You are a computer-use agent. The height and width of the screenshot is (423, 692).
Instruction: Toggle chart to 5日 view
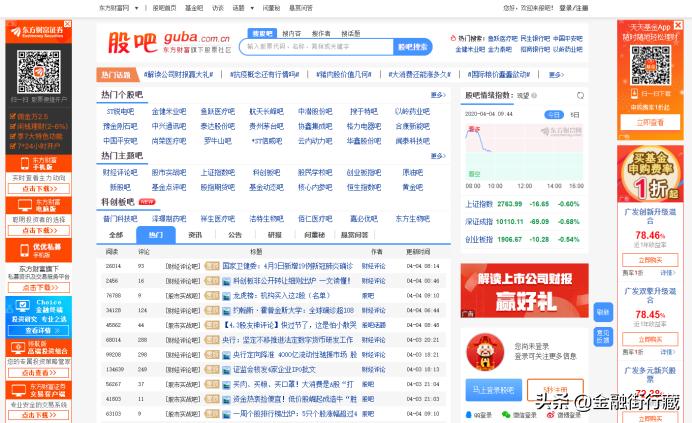click(x=575, y=115)
